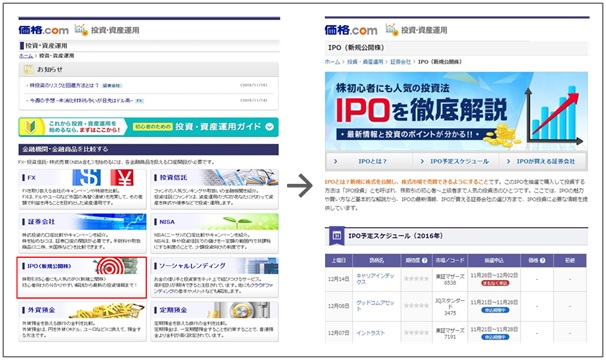606x360 pixels.
Task: Click the red まもなく申込 badge
Action: point(495,283)
